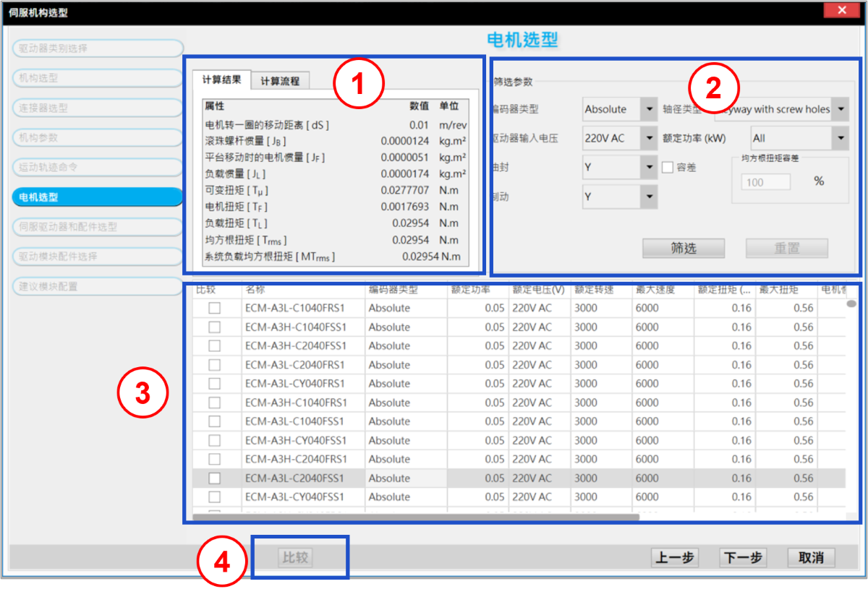The image size is (868, 597).
Task: Expand the 轴径类型 keyway dropdown
Action: [780, 109]
